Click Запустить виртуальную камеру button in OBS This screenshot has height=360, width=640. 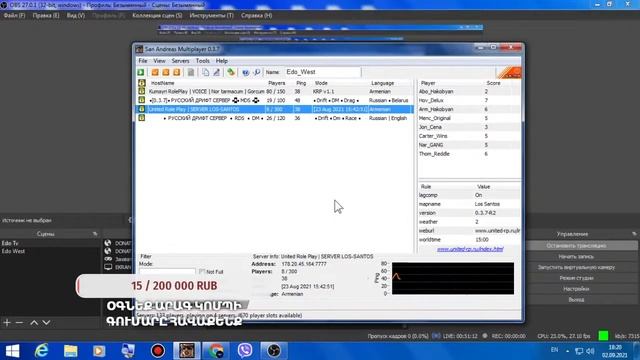576,267
